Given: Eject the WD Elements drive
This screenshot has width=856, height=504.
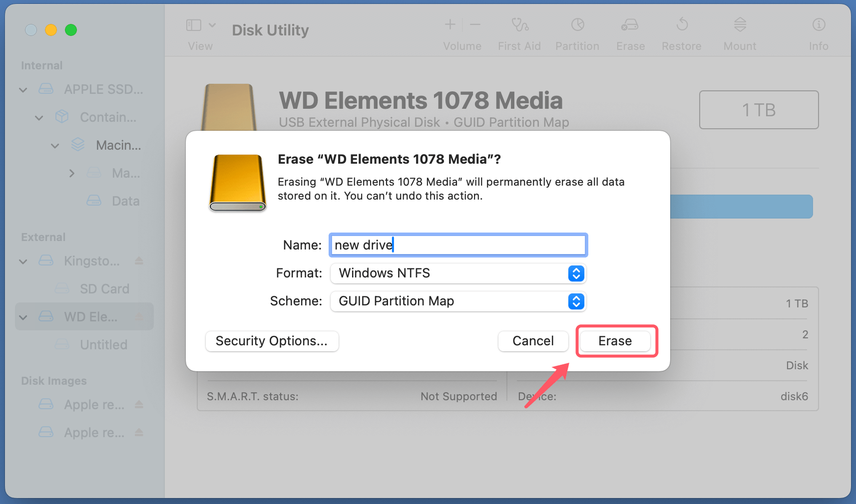Looking at the screenshot, I should coord(138,316).
